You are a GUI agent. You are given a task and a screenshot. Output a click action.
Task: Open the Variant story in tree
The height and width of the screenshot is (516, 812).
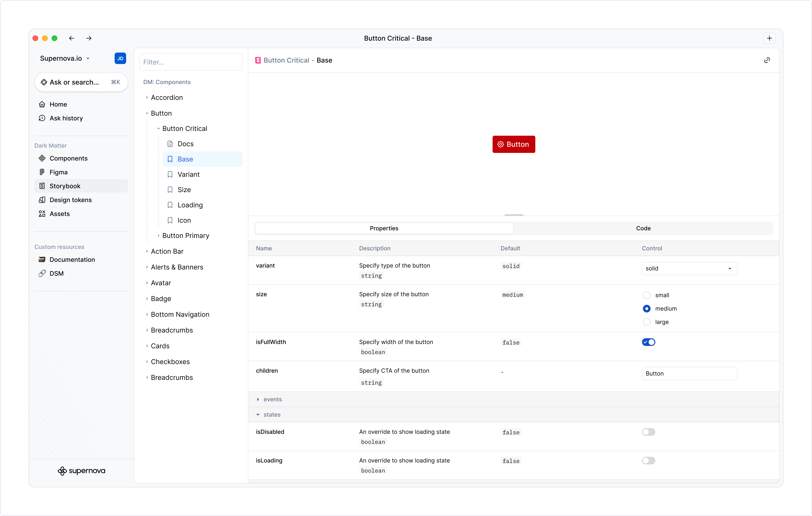pyautogui.click(x=188, y=174)
